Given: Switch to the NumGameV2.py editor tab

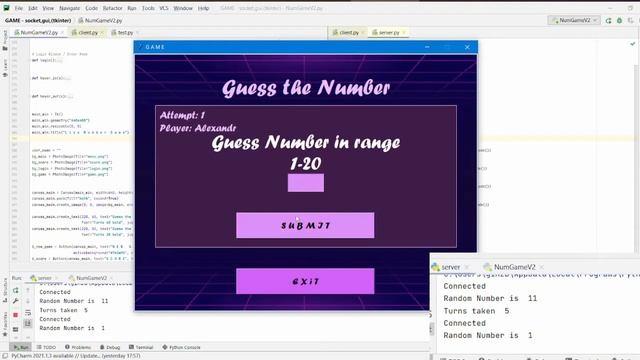Looking at the screenshot, I should point(39,32).
